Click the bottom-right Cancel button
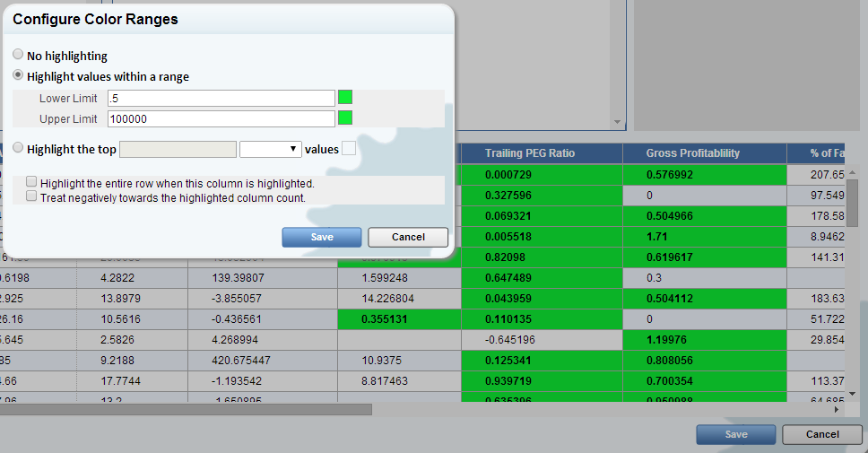Screen dimensions: 868x453 pyautogui.click(x=822, y=434)
